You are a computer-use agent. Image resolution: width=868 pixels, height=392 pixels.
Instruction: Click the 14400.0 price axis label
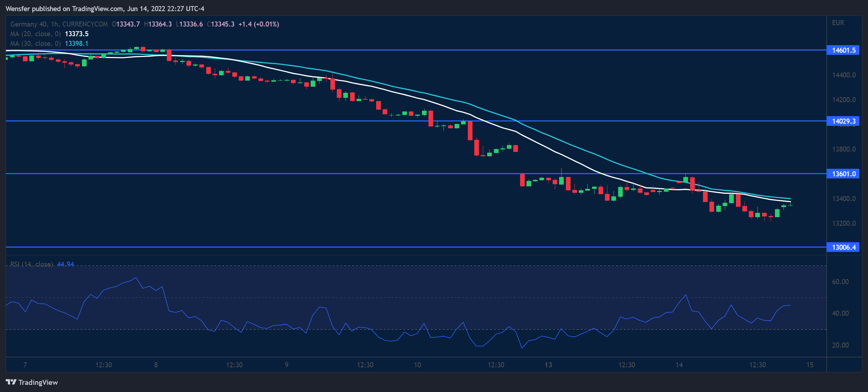tap(844, 75)
